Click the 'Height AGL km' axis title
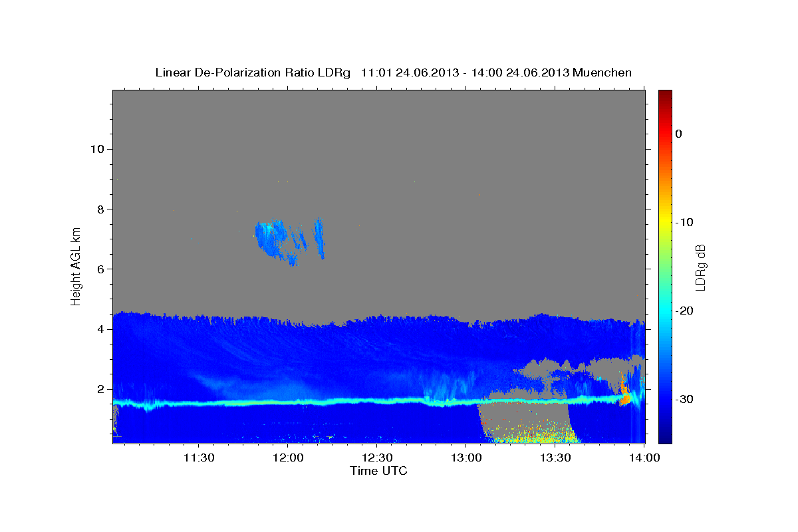Screen dimensions: 798x532 click(76, 266)
